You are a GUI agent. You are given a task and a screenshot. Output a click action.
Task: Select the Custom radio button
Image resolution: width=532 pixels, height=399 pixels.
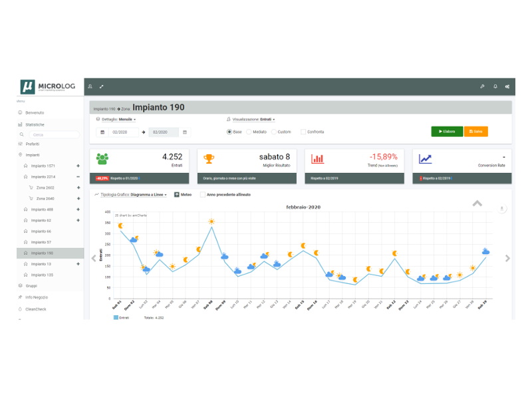[x=274, y=132]
